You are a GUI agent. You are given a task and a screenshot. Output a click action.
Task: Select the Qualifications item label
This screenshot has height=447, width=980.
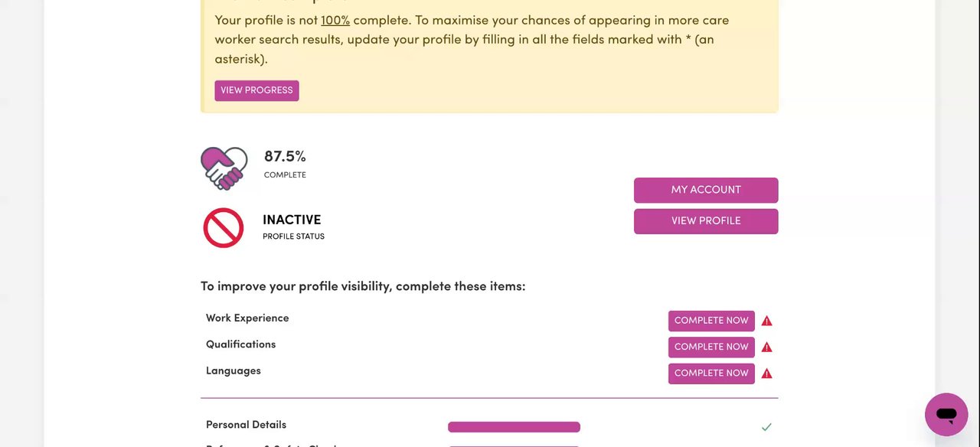pos(240,344)
